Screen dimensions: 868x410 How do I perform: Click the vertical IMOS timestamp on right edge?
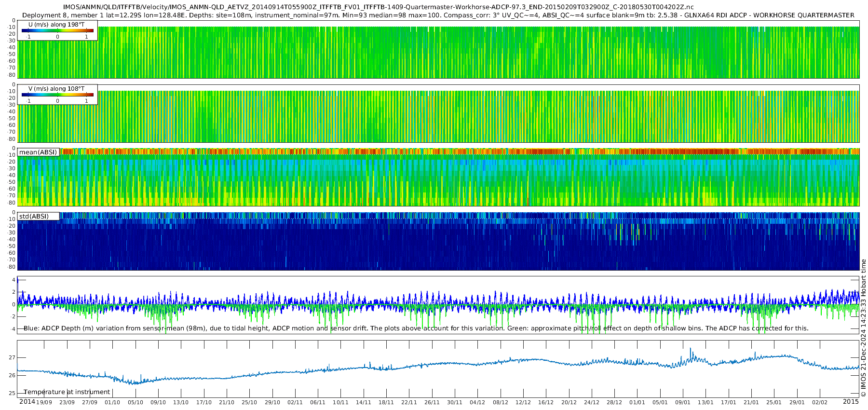click(x=863, y=328)
